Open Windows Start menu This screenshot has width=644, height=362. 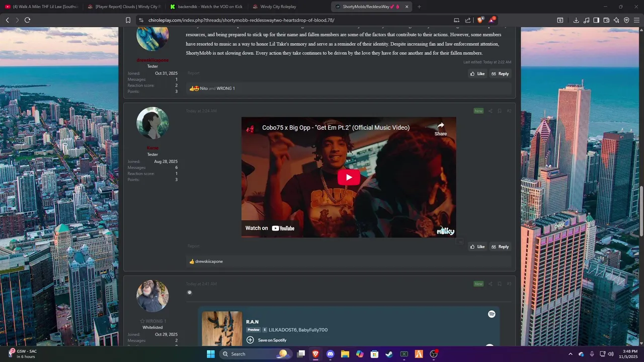pyautogui.click(x=210, y=354)
